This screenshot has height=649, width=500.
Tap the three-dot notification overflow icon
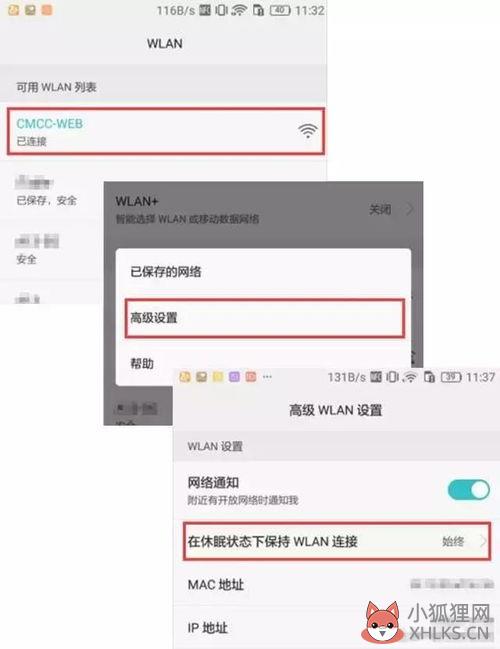pos(267,377)
